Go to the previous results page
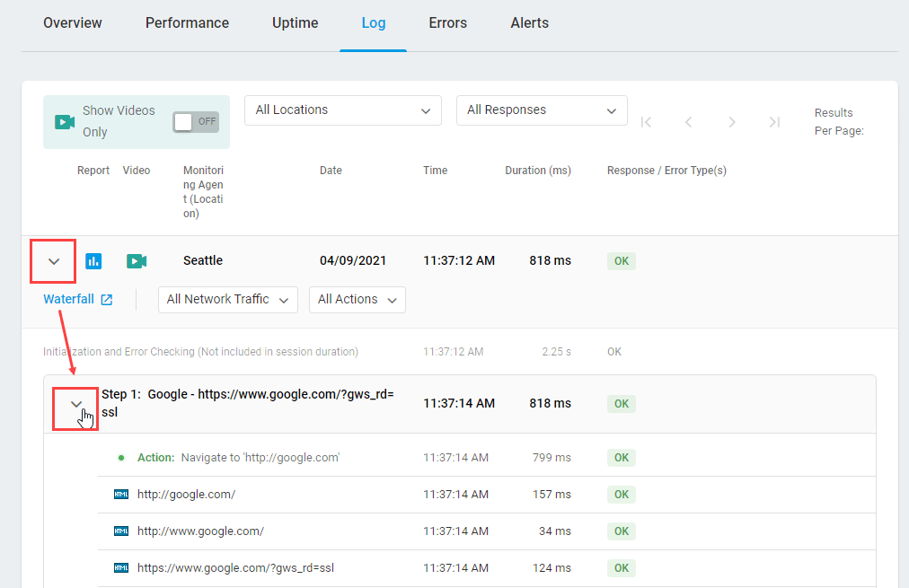Viewport: 909px width, 588px height. point(689,122)
